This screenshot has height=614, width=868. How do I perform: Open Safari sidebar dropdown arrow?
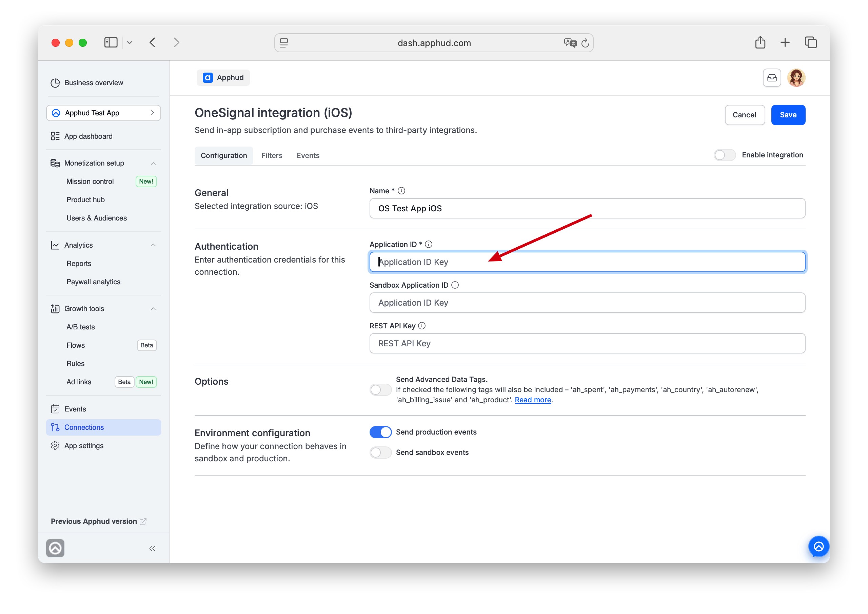point(129,42)
